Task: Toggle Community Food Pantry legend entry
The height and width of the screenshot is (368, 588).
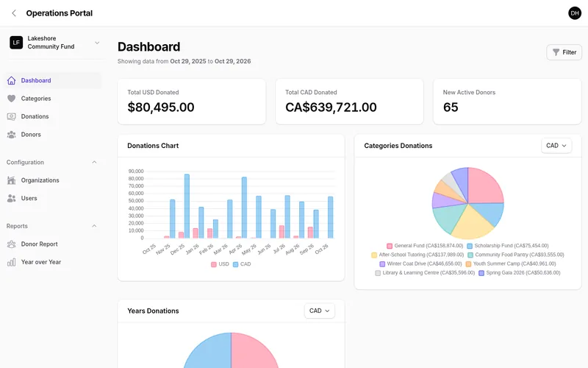Action: [516, 255]
